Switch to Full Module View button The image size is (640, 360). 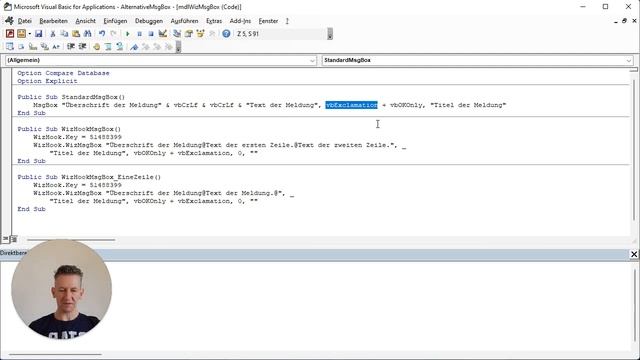14,239
